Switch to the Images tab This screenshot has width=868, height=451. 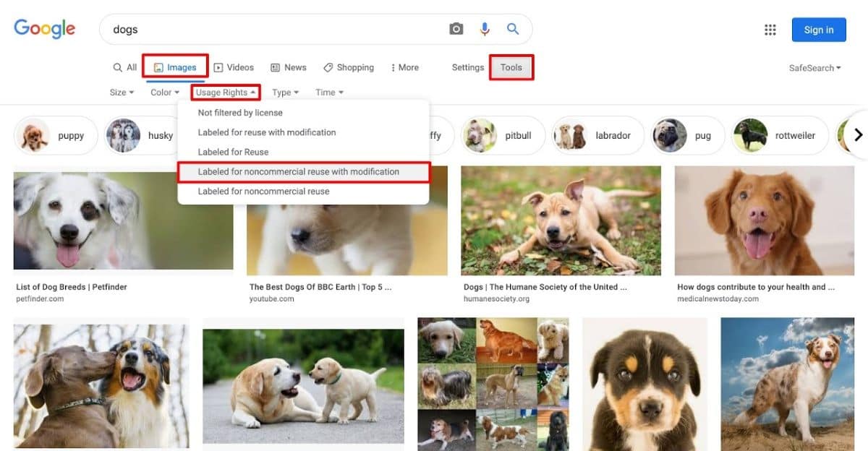(176, 66)
